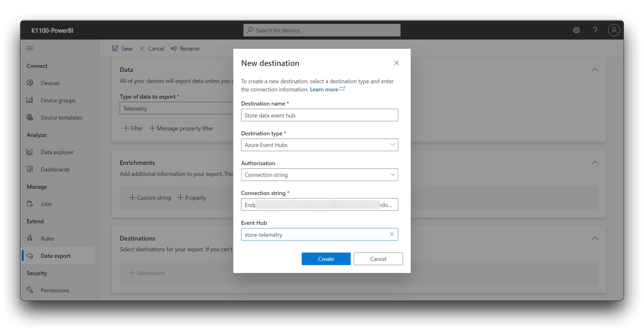The width and height of the screenshot is (644, 331).
Task: Click the Learn more external link icon
Action: tap(342, 89)
